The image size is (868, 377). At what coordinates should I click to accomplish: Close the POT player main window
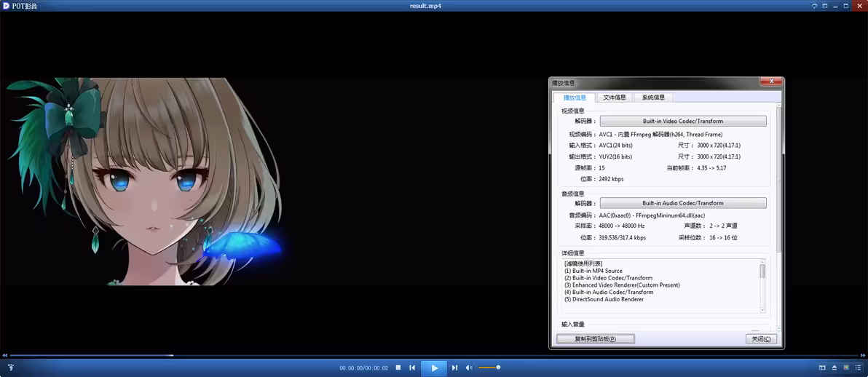pos(859,6)
